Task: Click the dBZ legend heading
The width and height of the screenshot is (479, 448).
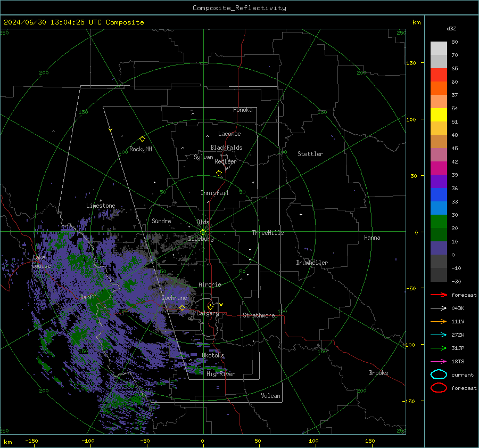Action: (451, 28)
